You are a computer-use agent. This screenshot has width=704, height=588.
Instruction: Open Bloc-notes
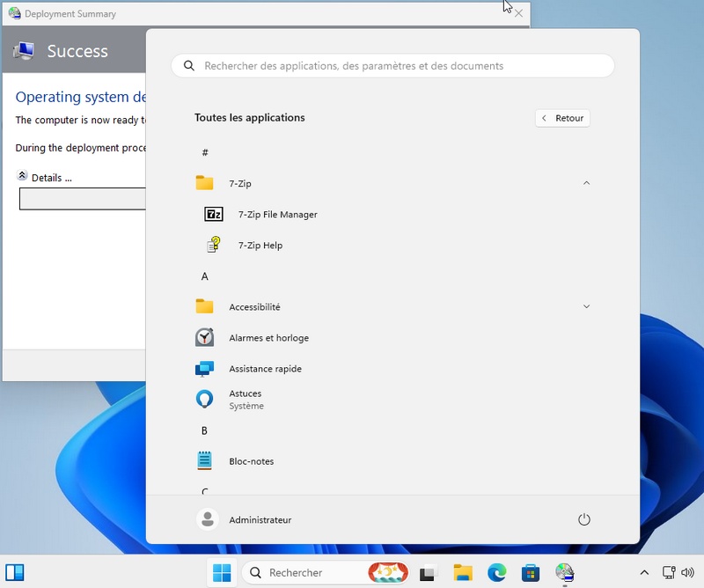pyautogui.click(x=251, y=461)
